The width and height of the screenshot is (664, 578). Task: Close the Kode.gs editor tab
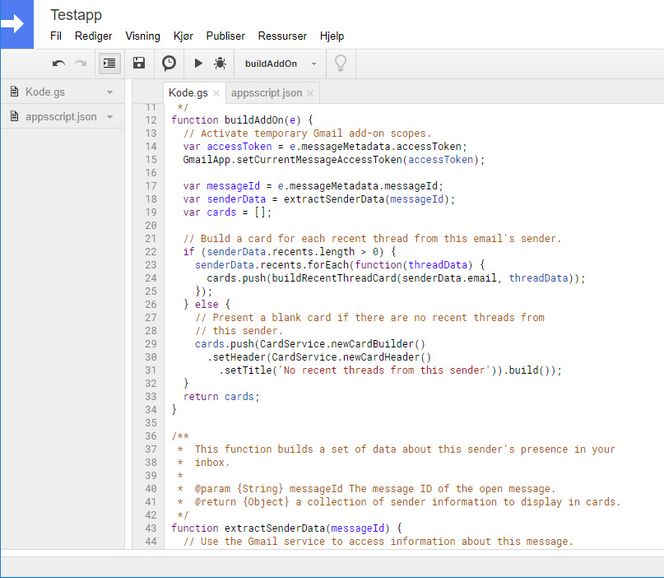point(216,93)
